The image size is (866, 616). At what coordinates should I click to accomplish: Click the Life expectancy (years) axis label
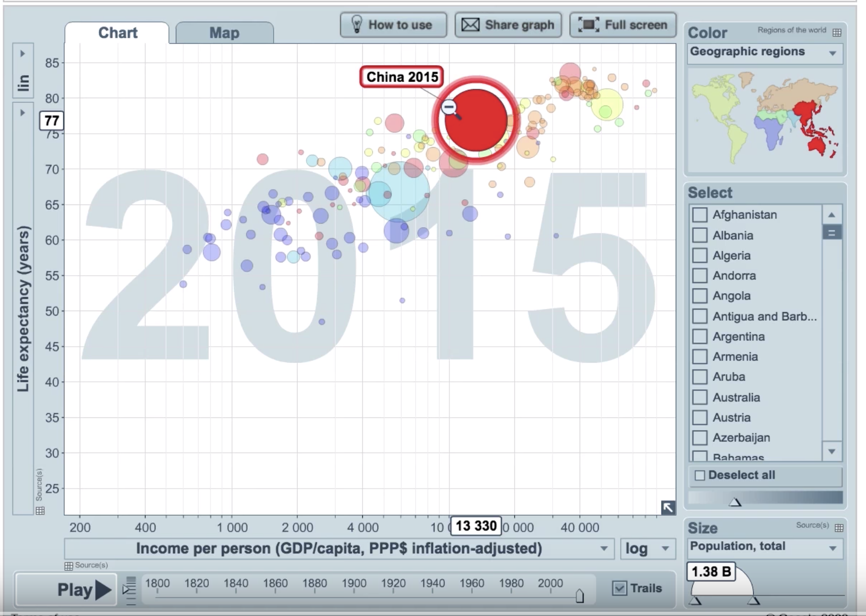tap(23, 309)
